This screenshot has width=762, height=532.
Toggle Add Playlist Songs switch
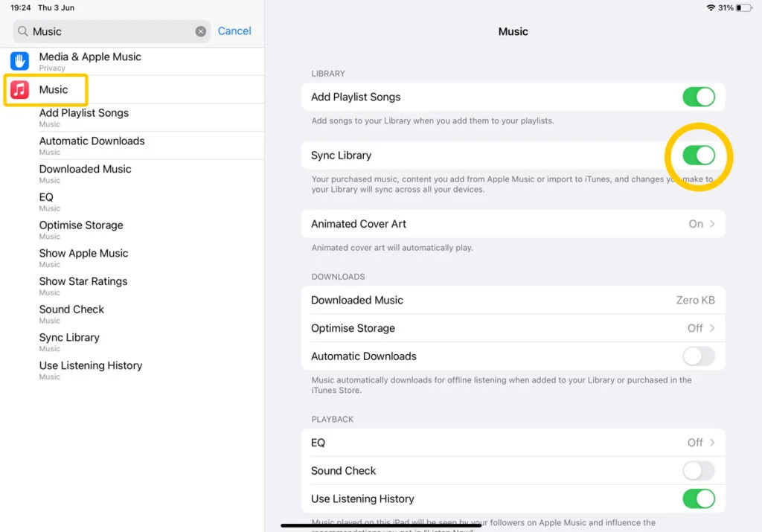tap(698, 97)
